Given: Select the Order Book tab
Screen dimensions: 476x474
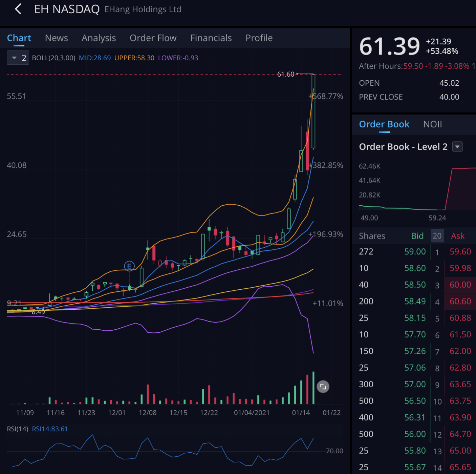Looking at the screenshot, I should tap(384, 124).
